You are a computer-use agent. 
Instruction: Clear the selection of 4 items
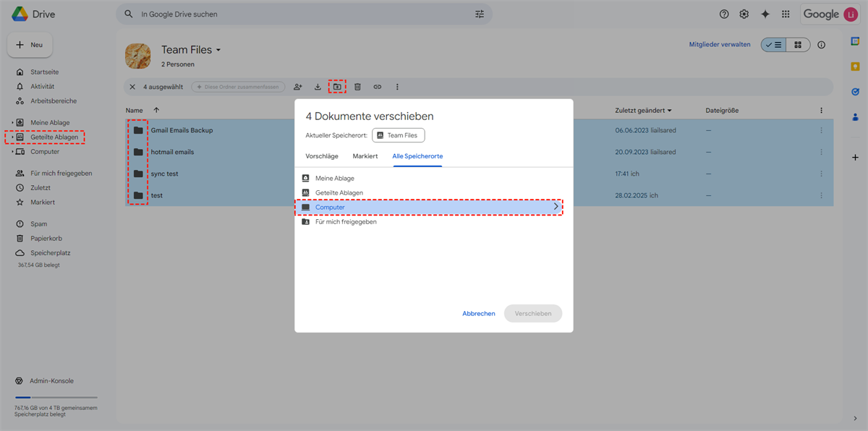(132, 87)
